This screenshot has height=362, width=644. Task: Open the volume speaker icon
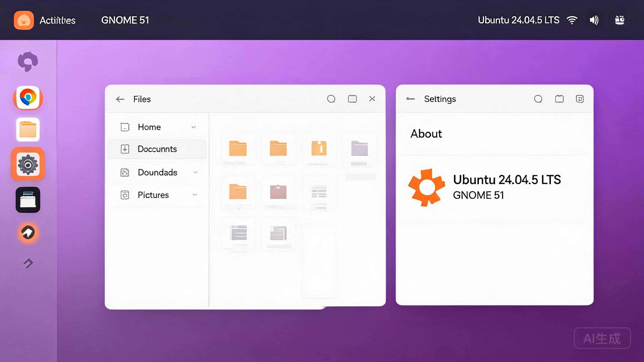pos(594,20)
